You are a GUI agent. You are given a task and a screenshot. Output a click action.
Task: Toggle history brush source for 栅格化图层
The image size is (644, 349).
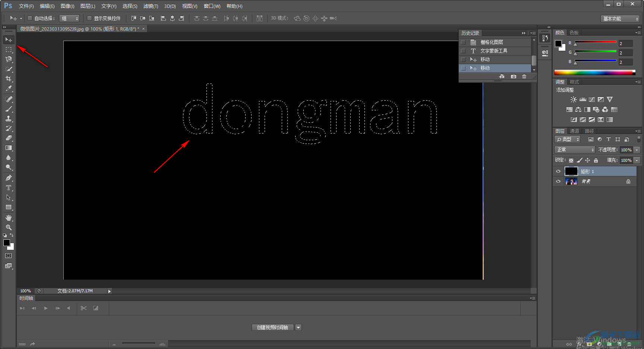pos(463,43)
